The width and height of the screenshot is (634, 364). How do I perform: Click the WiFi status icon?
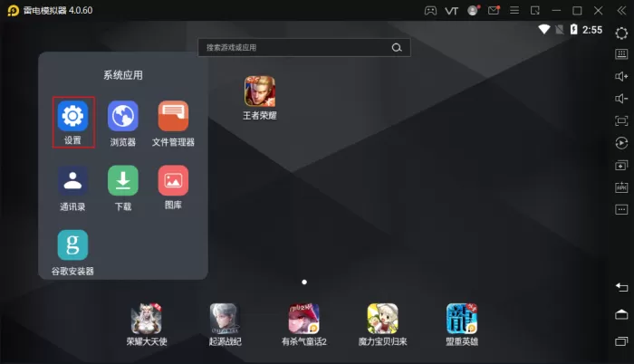pos(544,29)
